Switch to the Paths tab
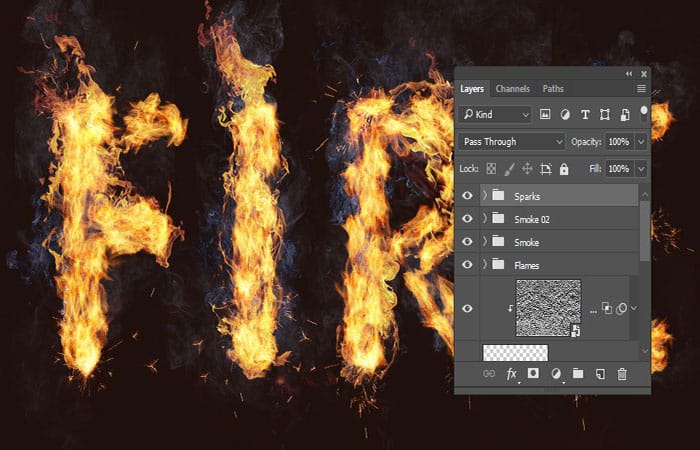The image size is (700, 450). [553, 89]
